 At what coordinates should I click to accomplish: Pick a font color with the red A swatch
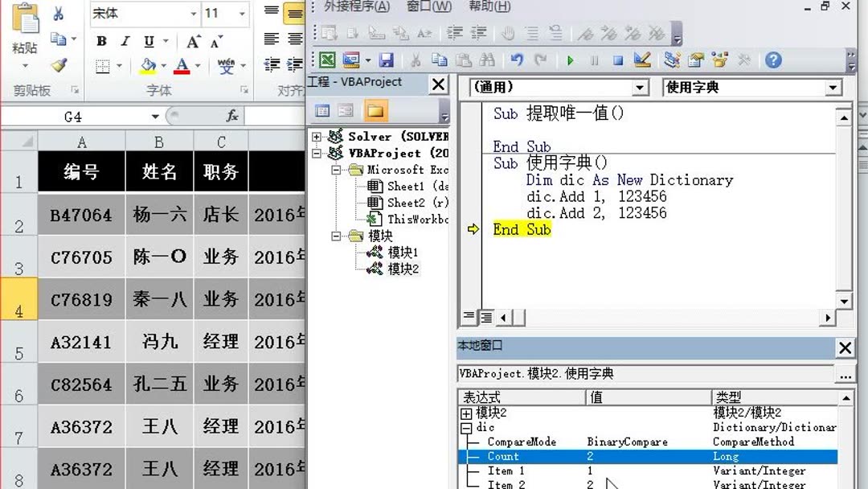[182, 65]
